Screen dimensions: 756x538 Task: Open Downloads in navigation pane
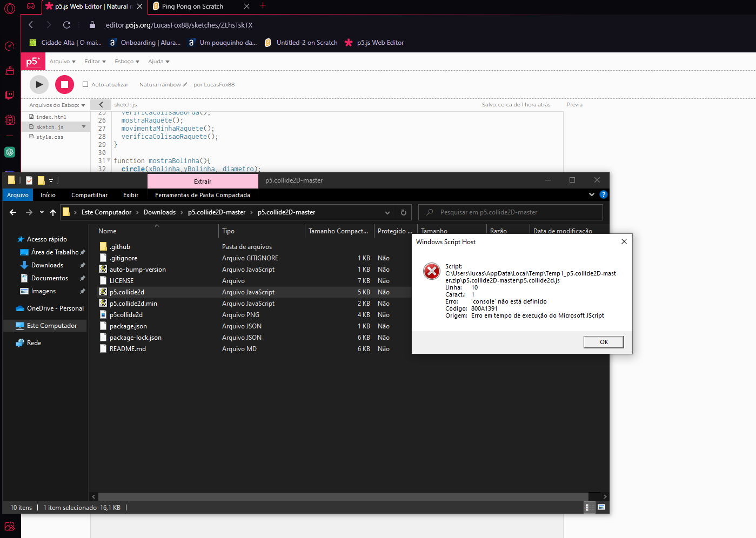(47, 265)
